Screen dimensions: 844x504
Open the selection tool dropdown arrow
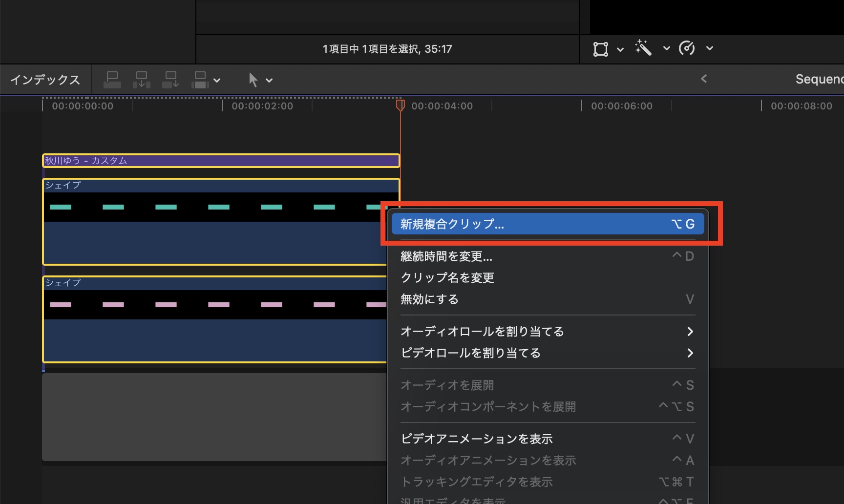coord(269,81)
